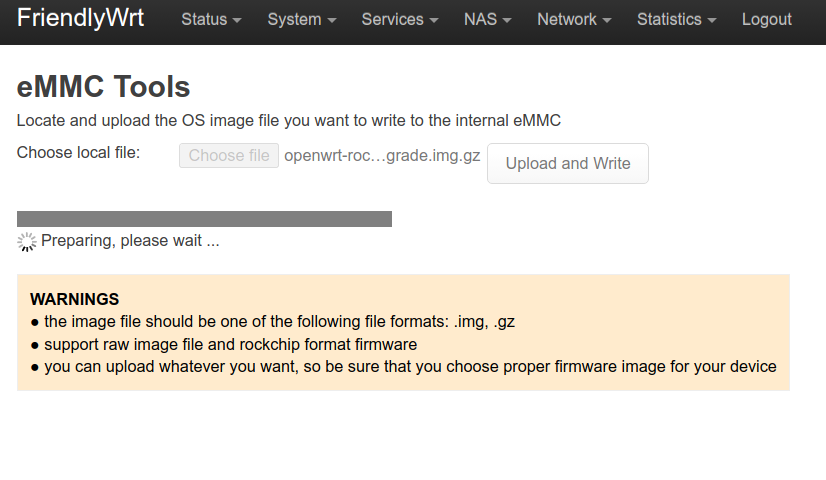826x480 pixels.
Task: Click the WARNINGS heading in the notice box
Action: click(x=75, y=299)
